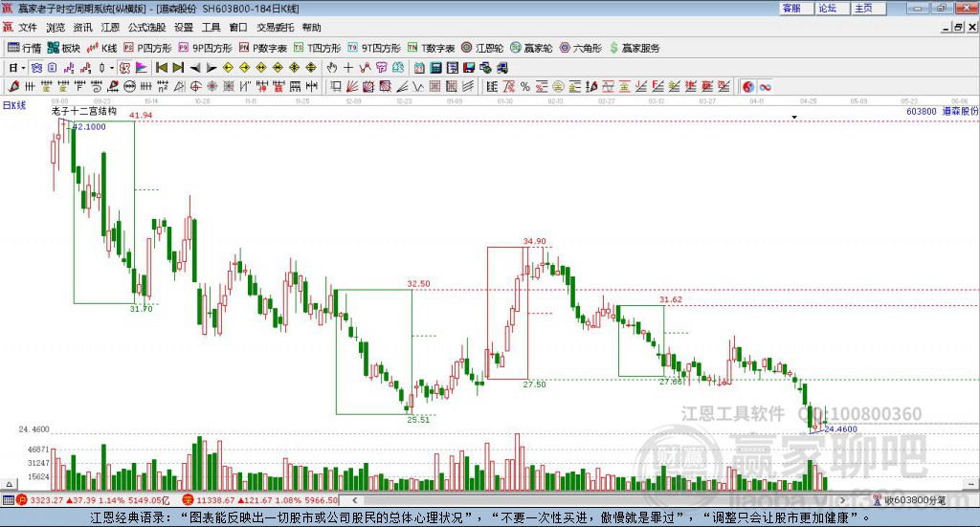Image resolution: width=980 pixels, height=527 pixels.
Task: Select the red circle crosshair target tool
Action: pyautogui.click(x=195, y=87)
